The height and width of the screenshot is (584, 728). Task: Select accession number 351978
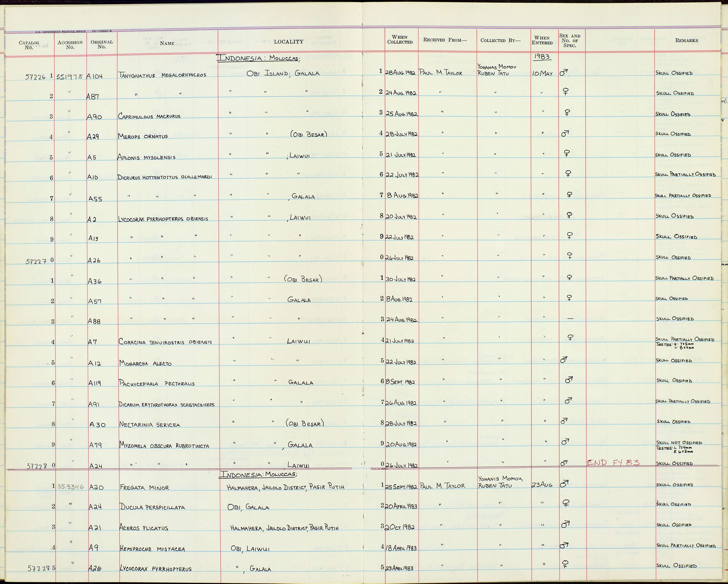point(70,76)
